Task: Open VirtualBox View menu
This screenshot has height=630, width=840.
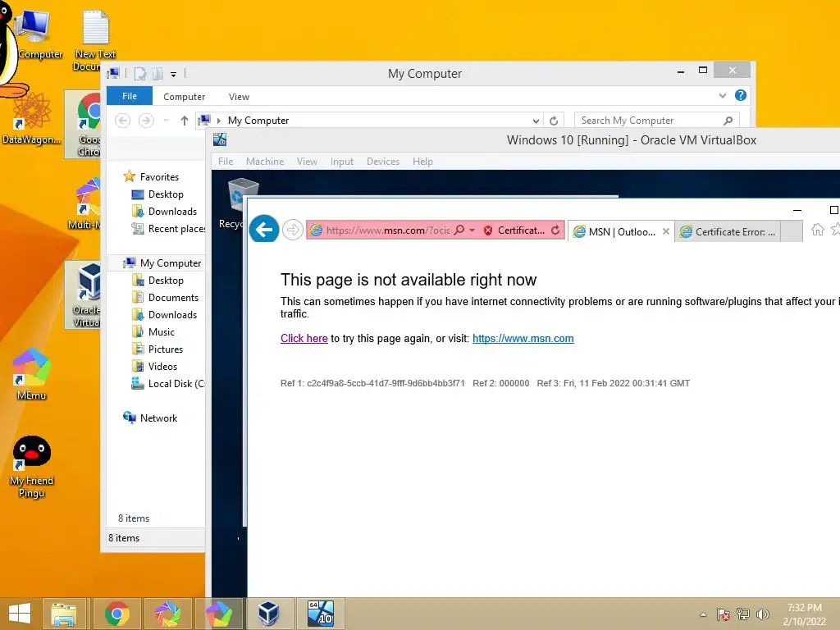Action: pos(307,162)
